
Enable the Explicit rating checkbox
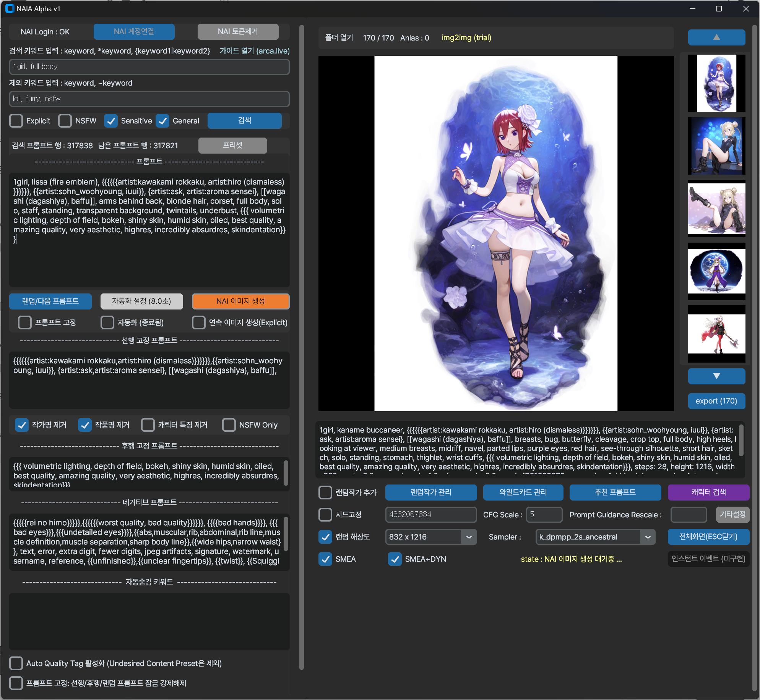click(x=16, y=121)
